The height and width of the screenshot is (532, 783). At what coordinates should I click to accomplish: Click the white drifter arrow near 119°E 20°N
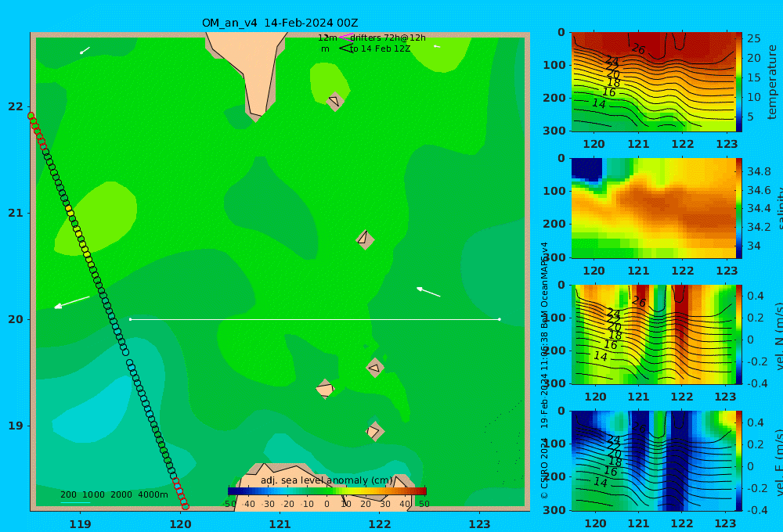[x=72, y=303]
